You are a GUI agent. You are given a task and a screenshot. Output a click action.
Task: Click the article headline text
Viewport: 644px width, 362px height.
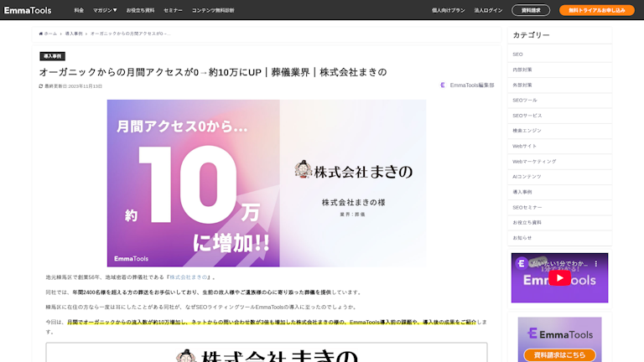click(x=213, y=72)
